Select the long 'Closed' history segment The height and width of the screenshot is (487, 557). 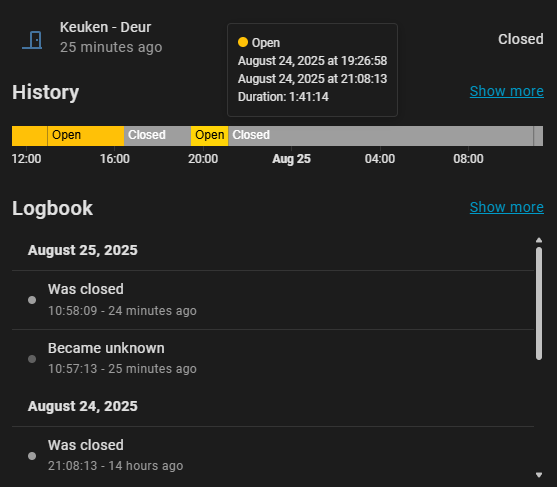381,136
